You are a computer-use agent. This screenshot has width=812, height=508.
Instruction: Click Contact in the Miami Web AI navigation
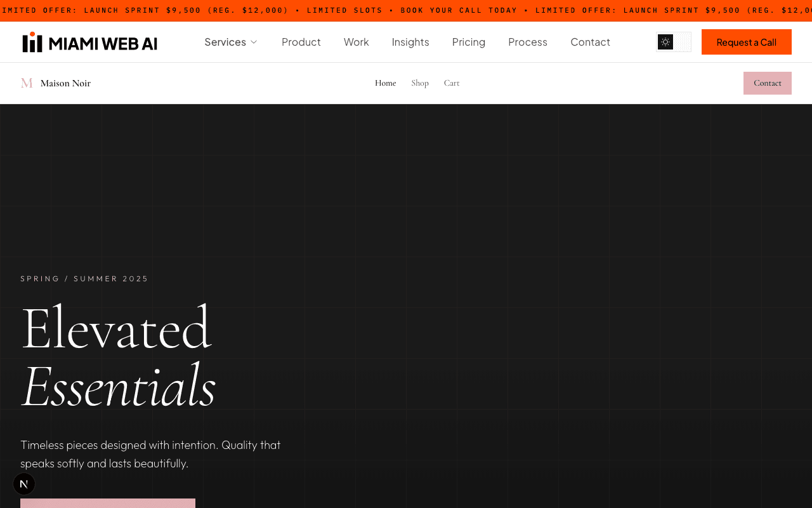(590, 43)
